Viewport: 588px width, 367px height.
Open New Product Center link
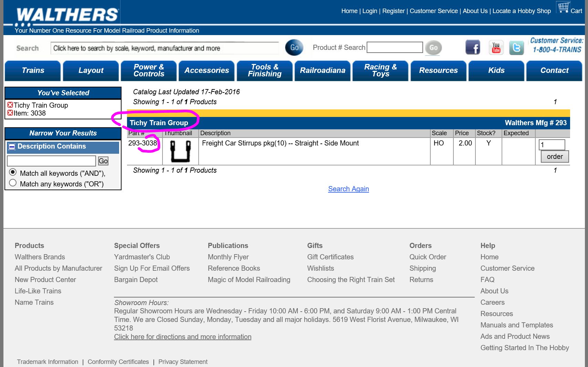pyautogui.click(x=45, y=280)
